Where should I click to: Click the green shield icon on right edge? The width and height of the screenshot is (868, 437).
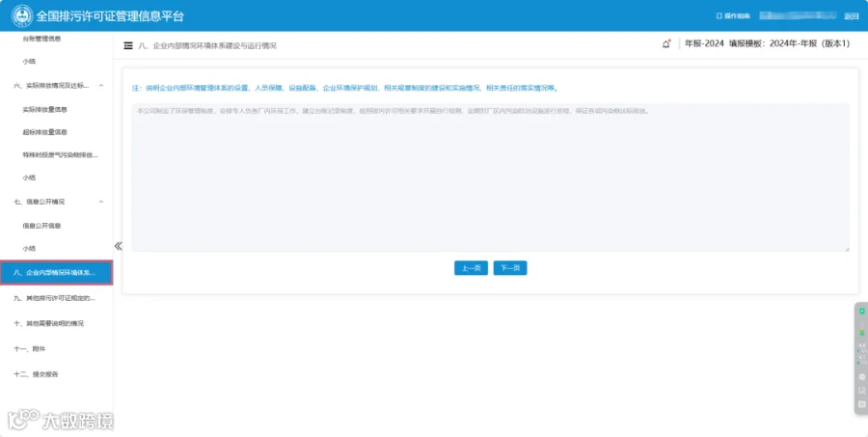[x=862, y=312]
